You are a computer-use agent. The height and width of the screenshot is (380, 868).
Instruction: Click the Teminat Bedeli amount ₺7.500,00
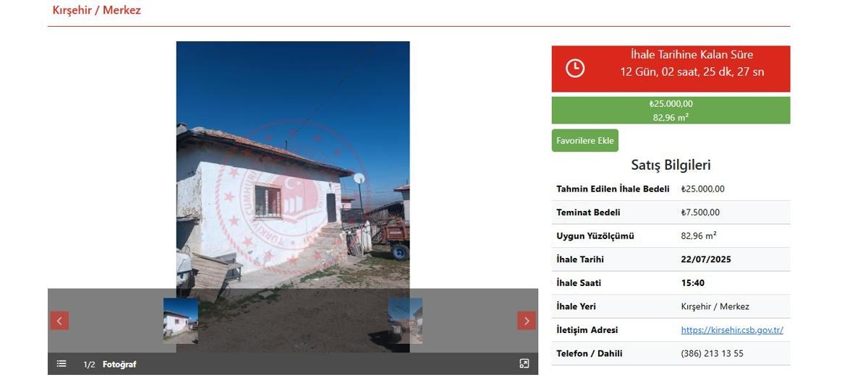click(700, 212)
